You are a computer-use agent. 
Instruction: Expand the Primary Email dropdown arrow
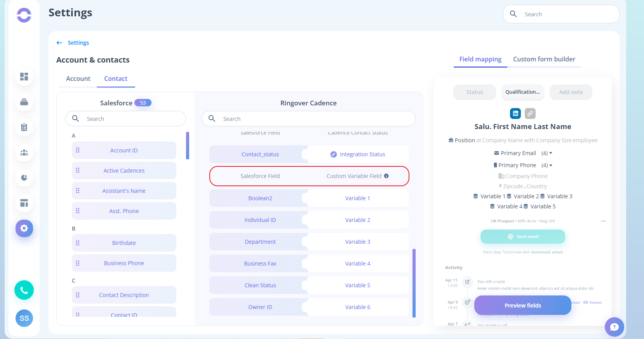pyautogui.click(x=551, y=153)
